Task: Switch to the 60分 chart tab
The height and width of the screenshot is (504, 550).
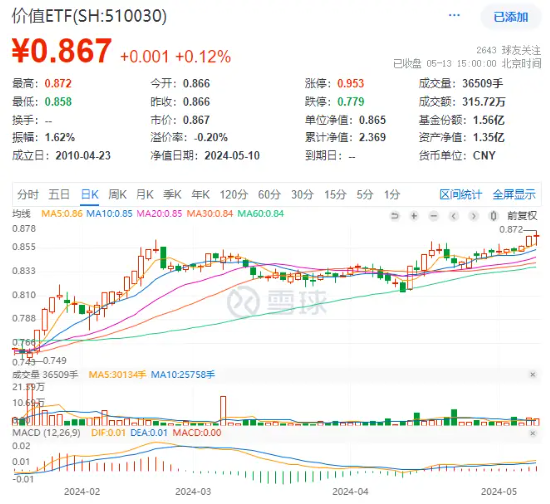Action: [269, 194]
